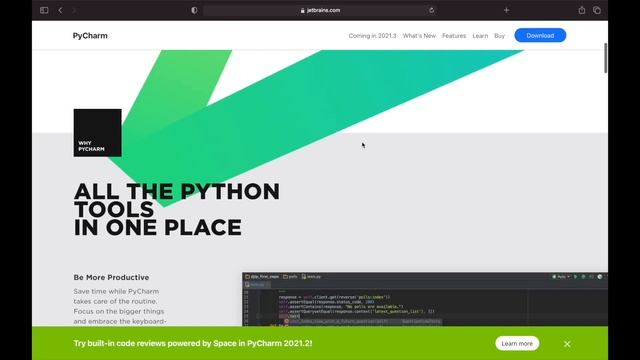The width and height of the screenshot is (640, 360).
Task: Open the Features menu item
Action: 454,36
